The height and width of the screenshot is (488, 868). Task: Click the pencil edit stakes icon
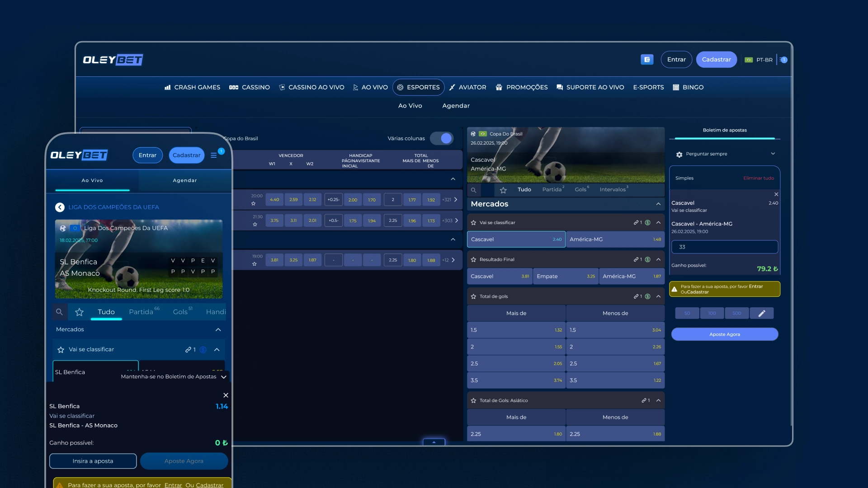click(x=761, y=313)
